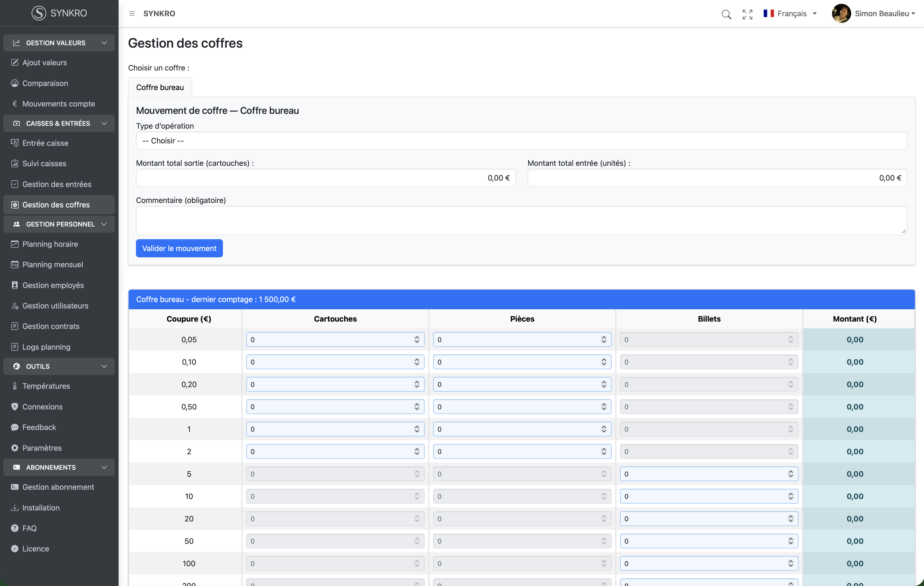Open the Type d'opération dropdown
This screenshot has width=924, height=586.
click(521, 141)
